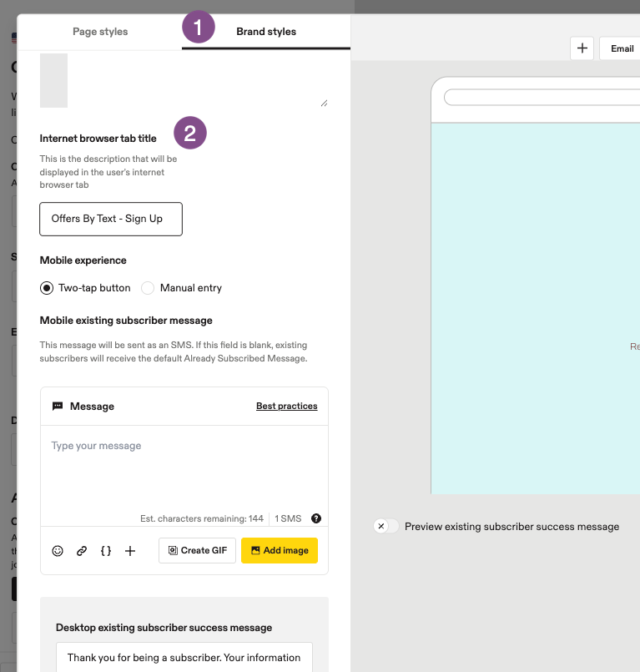Choose the Manual entry radio option

coord(148,288)
